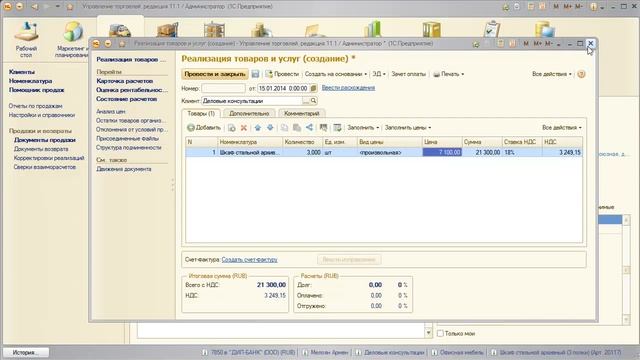Delete the row with the red X icon
This screenshot has width=640, height=360.
point(244,128)
